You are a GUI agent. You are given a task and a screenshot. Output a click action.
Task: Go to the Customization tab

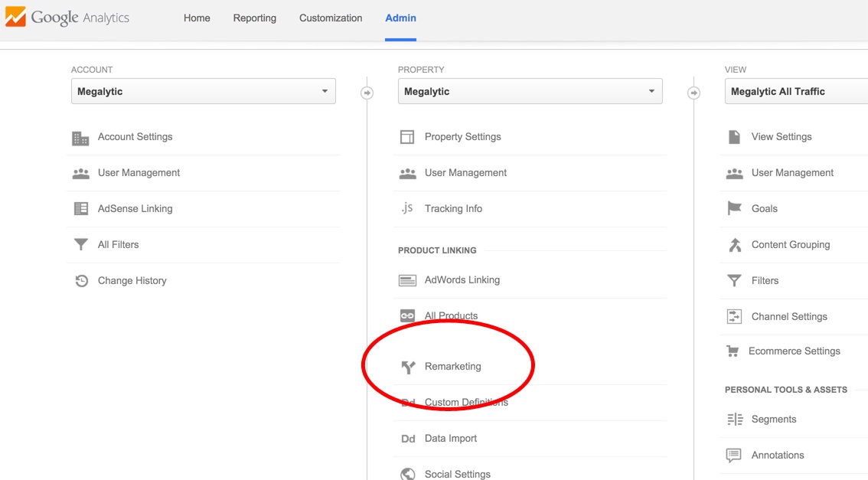click(x=331, y=18)
